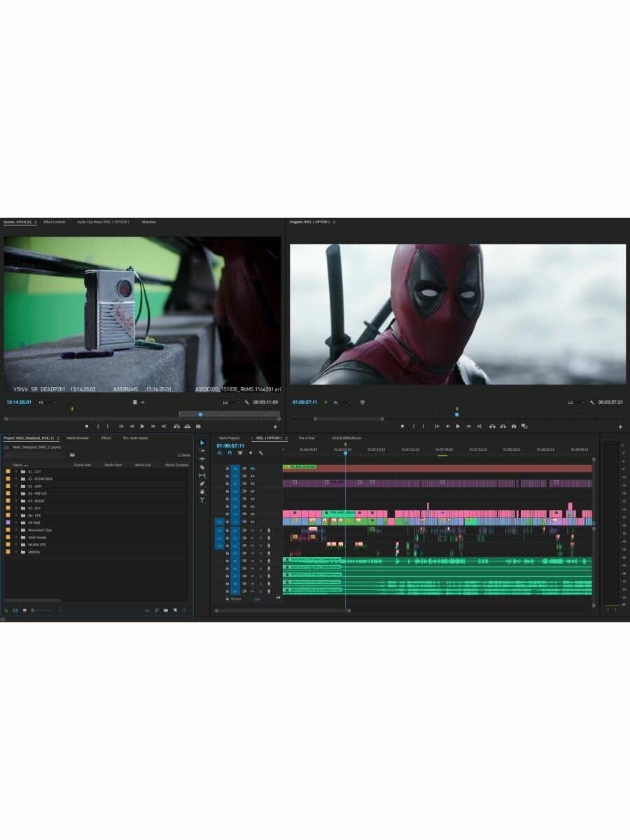Click the Media Duration column header
Screen dimensions: 630x840
pos(176,465)
